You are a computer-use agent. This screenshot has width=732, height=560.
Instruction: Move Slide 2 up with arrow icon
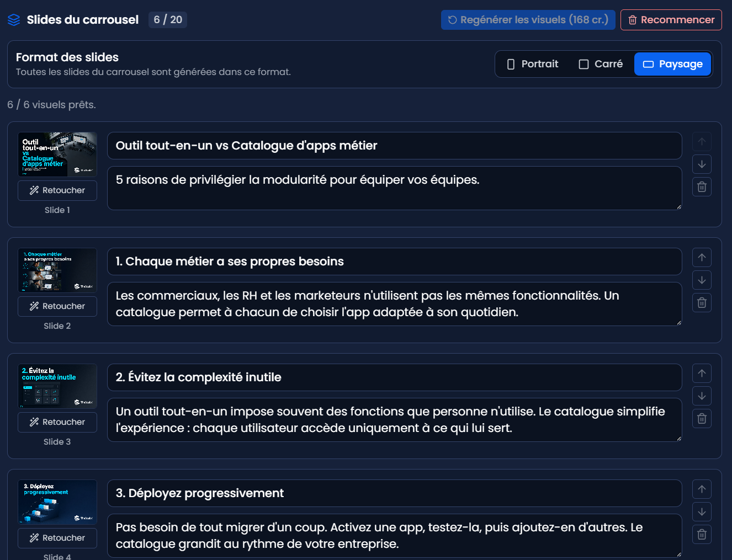tap(702, 258)
